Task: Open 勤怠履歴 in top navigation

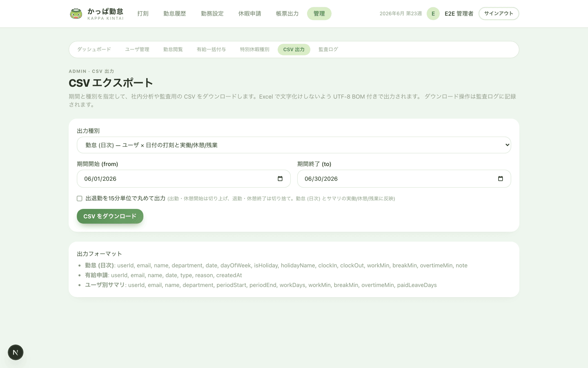Action: tap(175, 13)
